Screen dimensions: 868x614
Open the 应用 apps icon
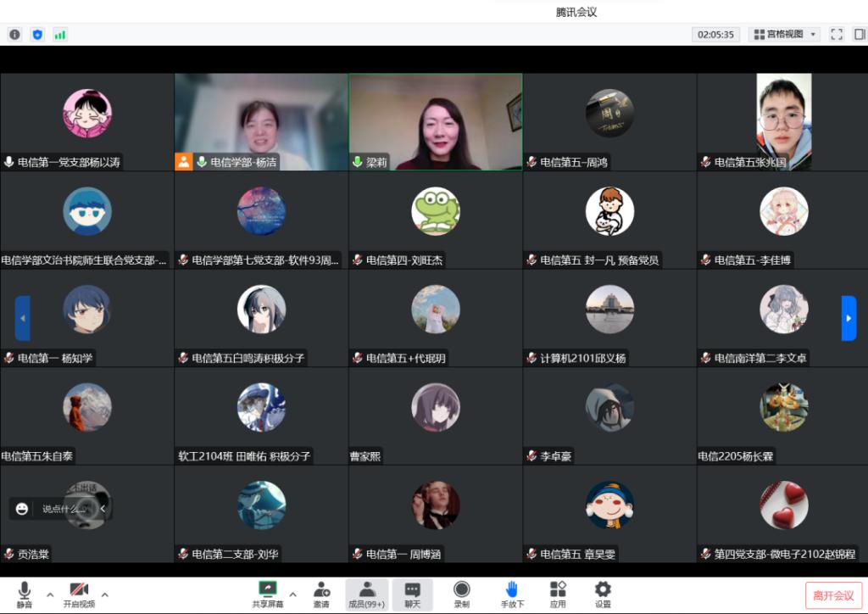click(x=558, y=594)
